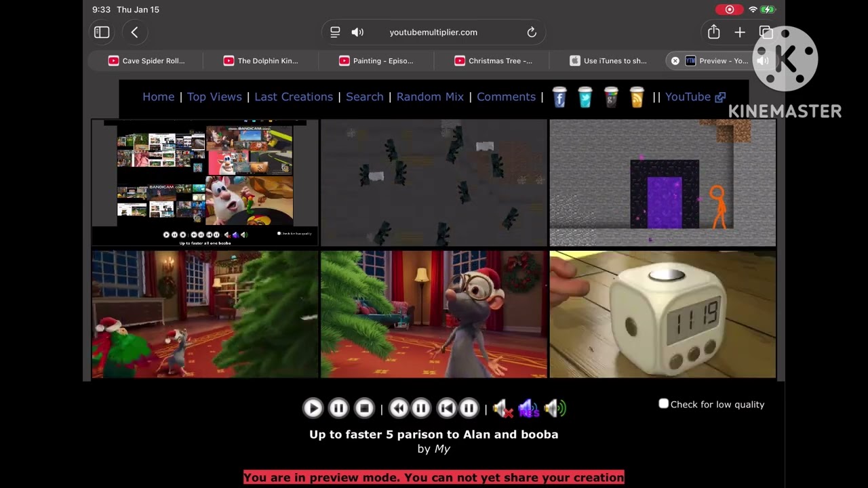Click the dice alarm clock video
868x488 pixels.
tap(663, 314)
